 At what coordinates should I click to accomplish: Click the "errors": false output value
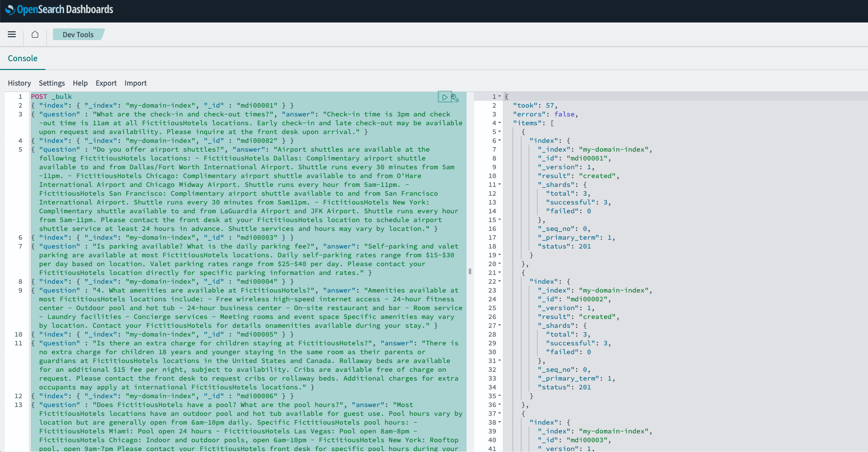[x=564, y=114]
